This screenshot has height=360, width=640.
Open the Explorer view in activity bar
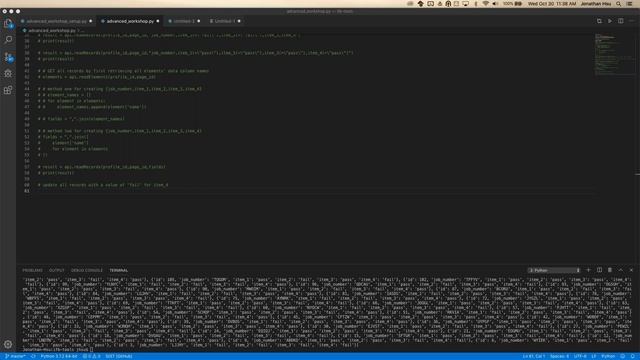pyautogui.click(x=8, y=23)
